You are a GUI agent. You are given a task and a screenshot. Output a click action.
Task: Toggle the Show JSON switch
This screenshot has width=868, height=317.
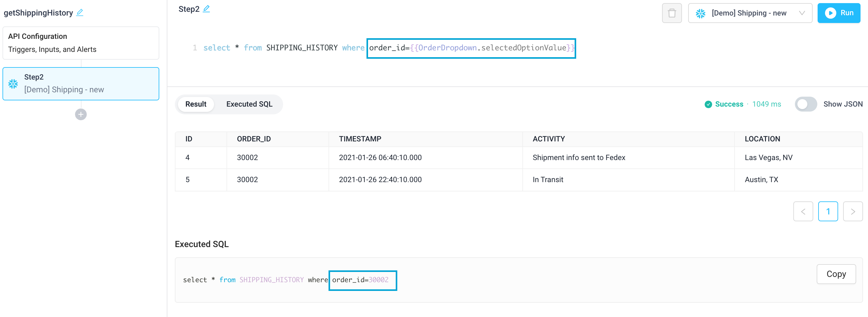coord(805,104)
